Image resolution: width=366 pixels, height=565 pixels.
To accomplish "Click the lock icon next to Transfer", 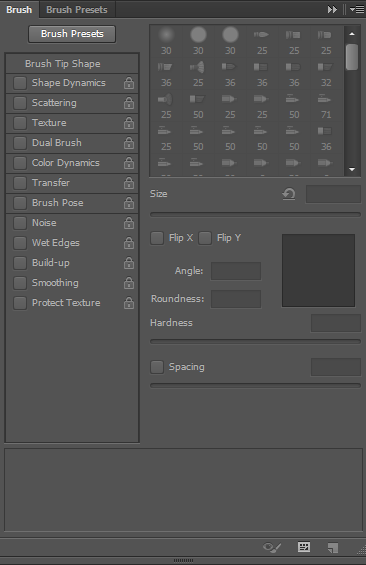I will pyautogui.click(x=129, y=183).
